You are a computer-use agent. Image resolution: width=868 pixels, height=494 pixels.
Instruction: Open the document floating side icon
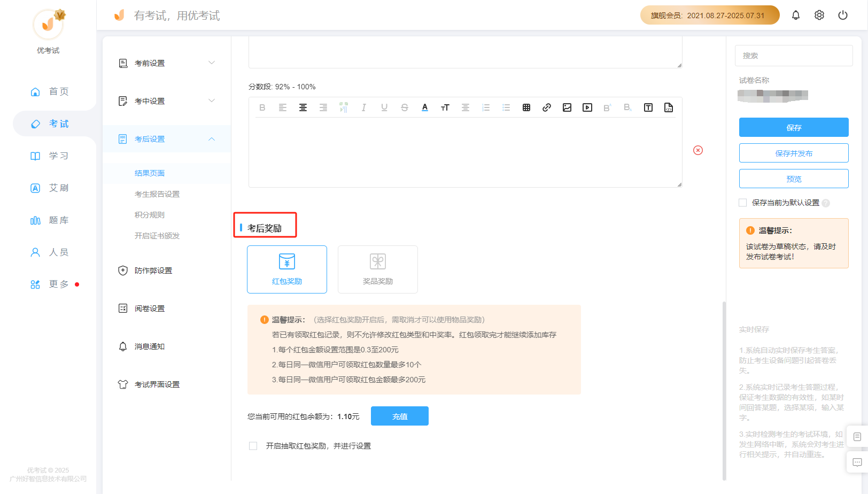[857, 437]
